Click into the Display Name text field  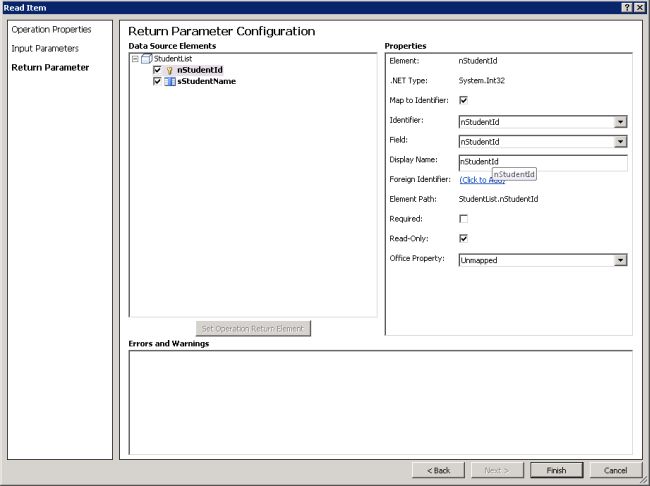543,162
